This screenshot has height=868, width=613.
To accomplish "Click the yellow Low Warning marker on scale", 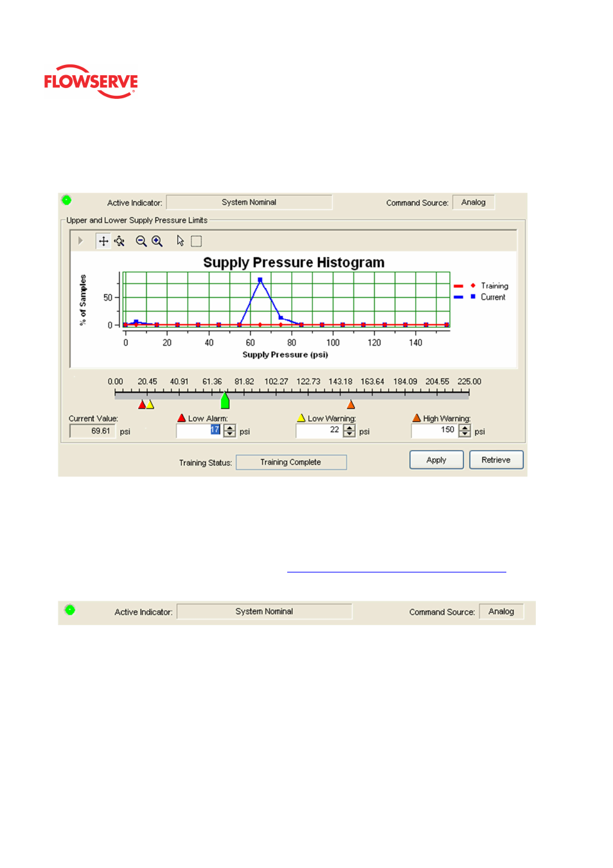I will pos(150,405).
